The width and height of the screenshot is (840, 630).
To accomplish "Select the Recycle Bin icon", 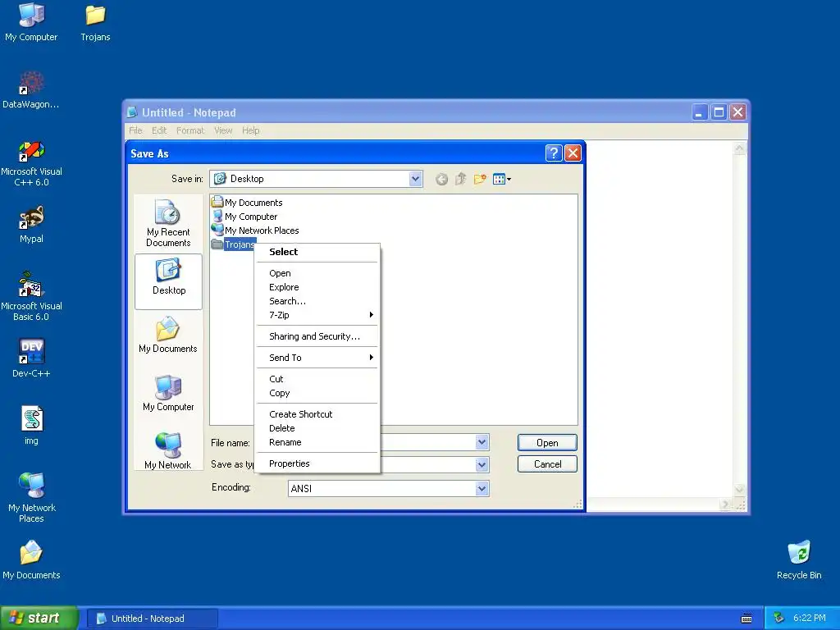I will (x=799, y=559).
